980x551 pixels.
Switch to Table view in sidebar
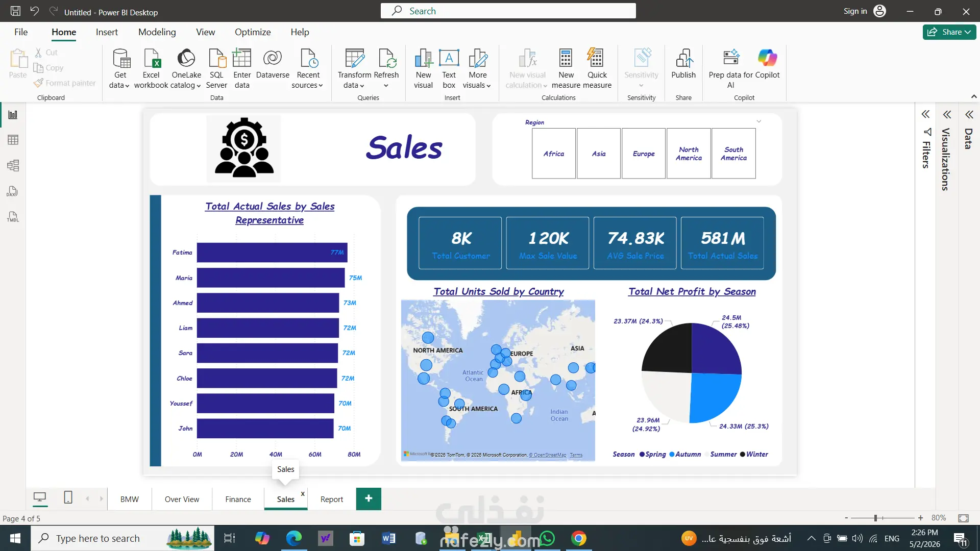pos(13,140)
